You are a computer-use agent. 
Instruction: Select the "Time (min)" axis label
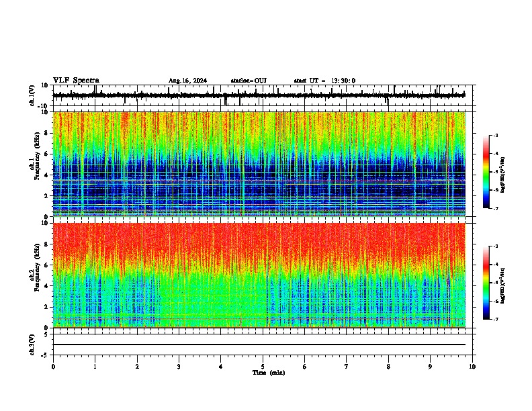tap(269, 373)
